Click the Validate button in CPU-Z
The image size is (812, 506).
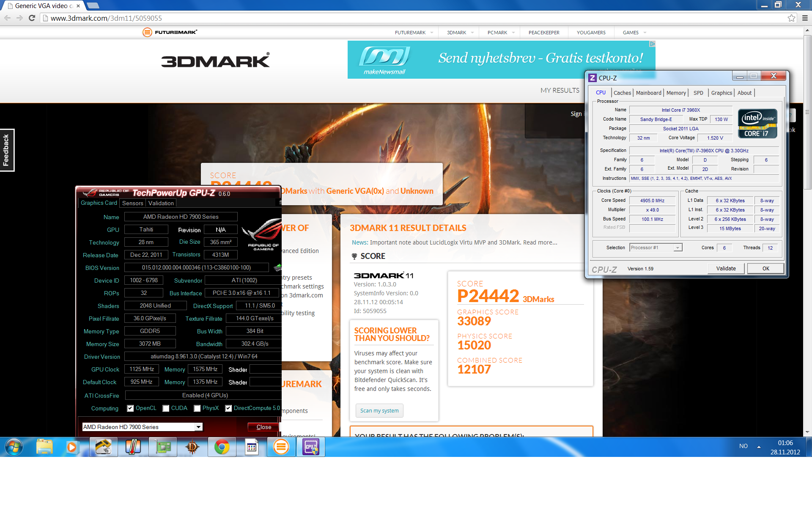coord(726,268)
